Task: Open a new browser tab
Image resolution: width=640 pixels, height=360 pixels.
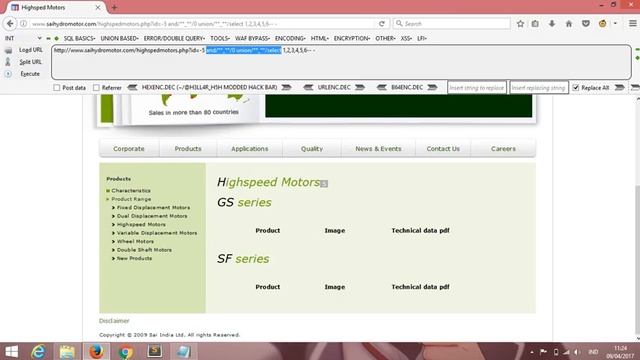Action: point(114,7)
